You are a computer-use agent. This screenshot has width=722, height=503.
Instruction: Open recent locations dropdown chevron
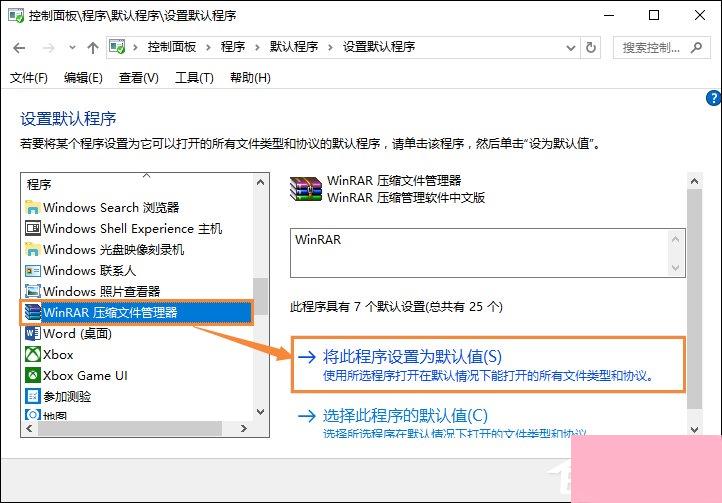point(72,47)
